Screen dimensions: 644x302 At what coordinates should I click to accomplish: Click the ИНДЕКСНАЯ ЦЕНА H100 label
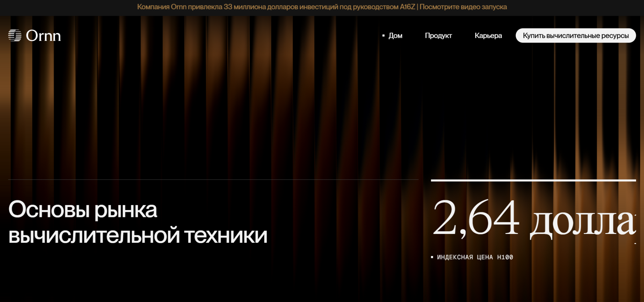pyautogui.click(x=475, y=257)
